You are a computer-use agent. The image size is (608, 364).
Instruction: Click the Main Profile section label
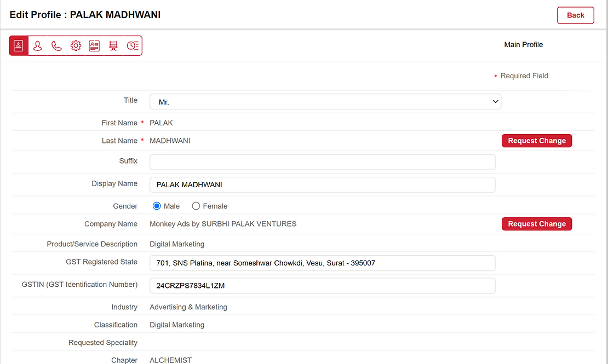[523, 45]
